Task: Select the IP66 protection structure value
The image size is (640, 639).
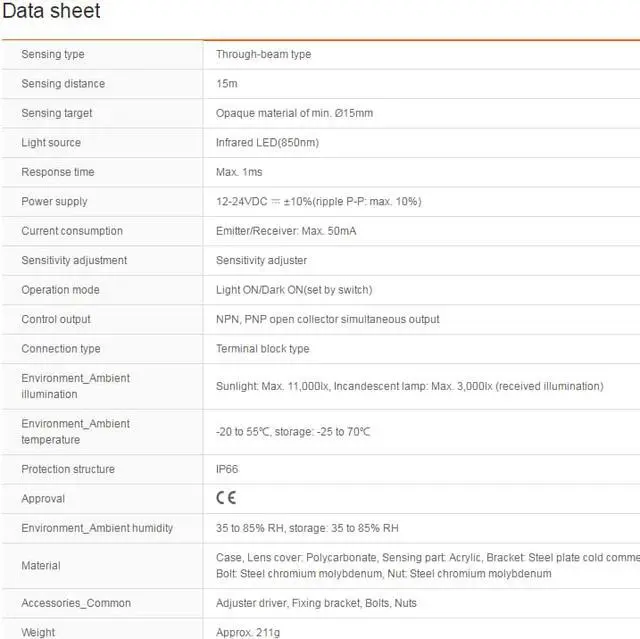Action: (x=227, y=469)
